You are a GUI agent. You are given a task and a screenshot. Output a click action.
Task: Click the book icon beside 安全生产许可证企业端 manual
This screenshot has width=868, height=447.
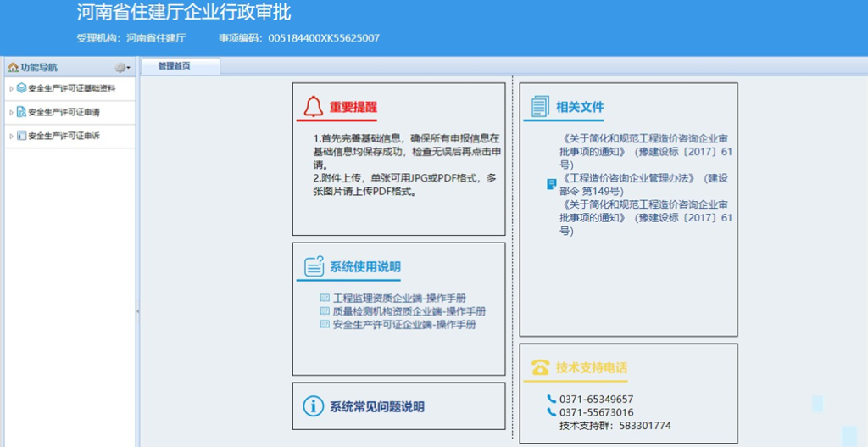(x=325, y=325)
